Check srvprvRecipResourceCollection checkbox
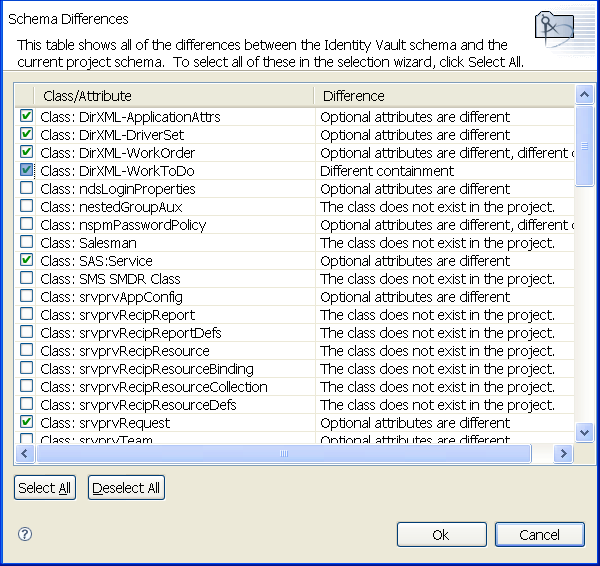The height and width of the screenshot is (566, 600). point(26,385)
